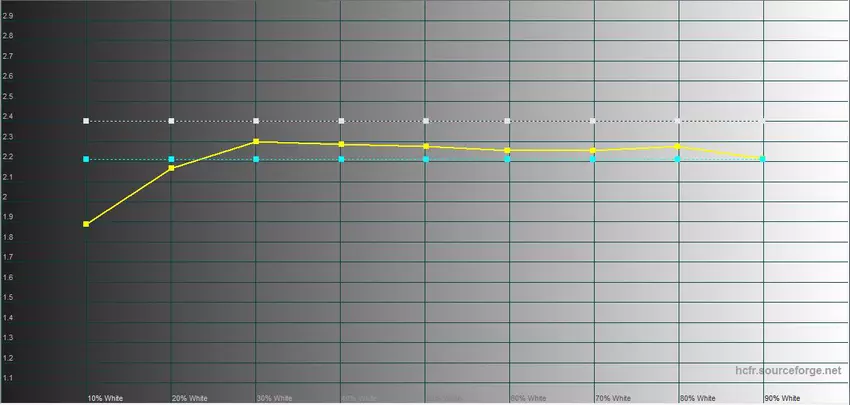Click the 1.1 value on the y-axis
This screenshot has width=850, height=405.
point(8,378)
